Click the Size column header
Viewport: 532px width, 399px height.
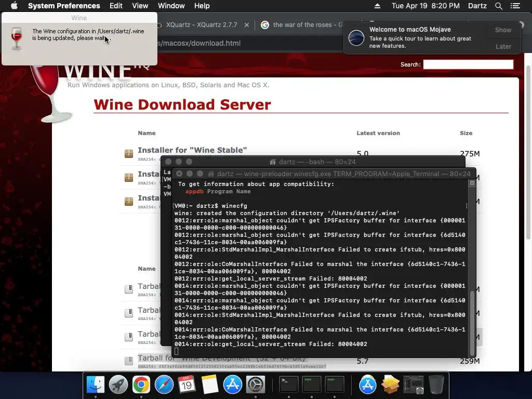click(x=466, y=133)
